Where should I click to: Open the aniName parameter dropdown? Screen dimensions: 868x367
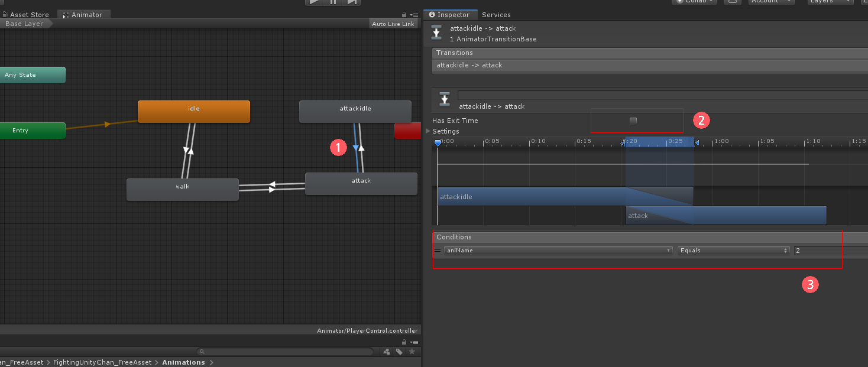pyautogui.click(x=558, y=251)
